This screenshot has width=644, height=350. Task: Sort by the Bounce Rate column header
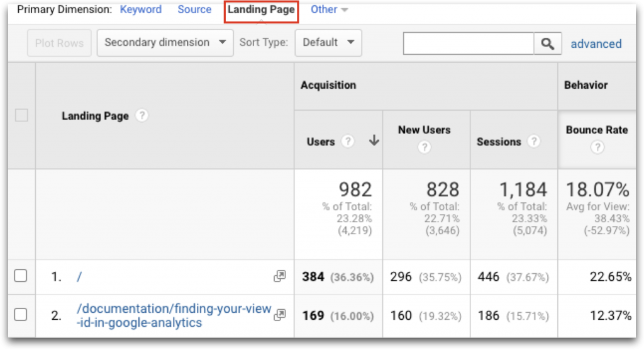coord(597,130)
